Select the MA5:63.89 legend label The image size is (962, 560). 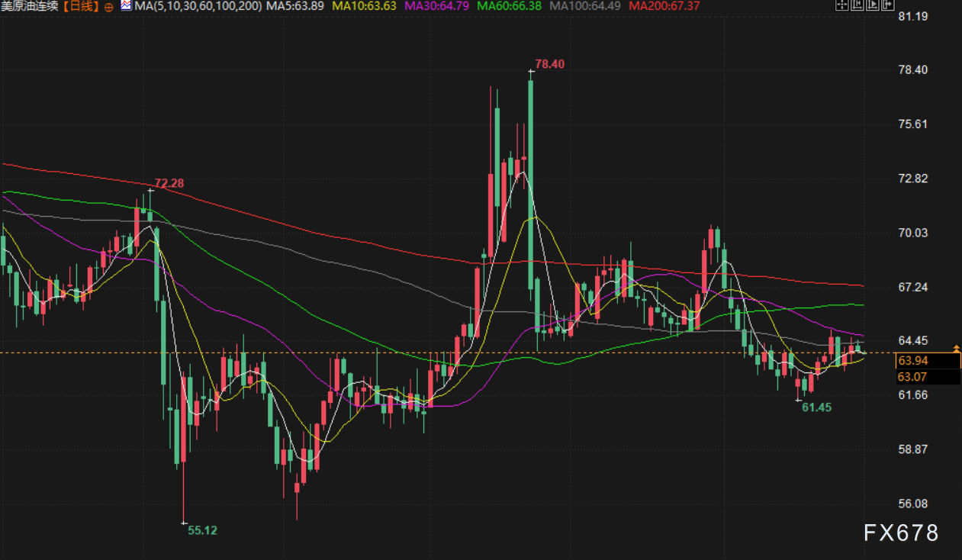(x=294, y=7)
